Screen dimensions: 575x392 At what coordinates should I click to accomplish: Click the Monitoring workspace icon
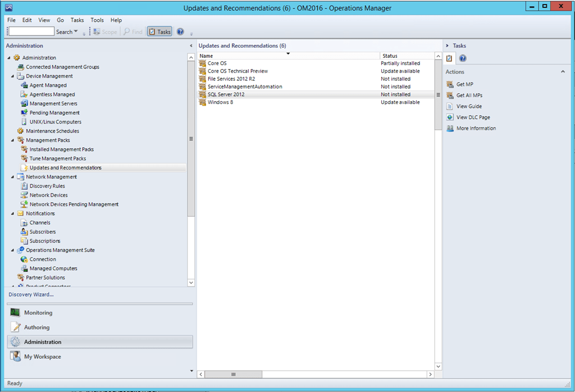(15, 312)
